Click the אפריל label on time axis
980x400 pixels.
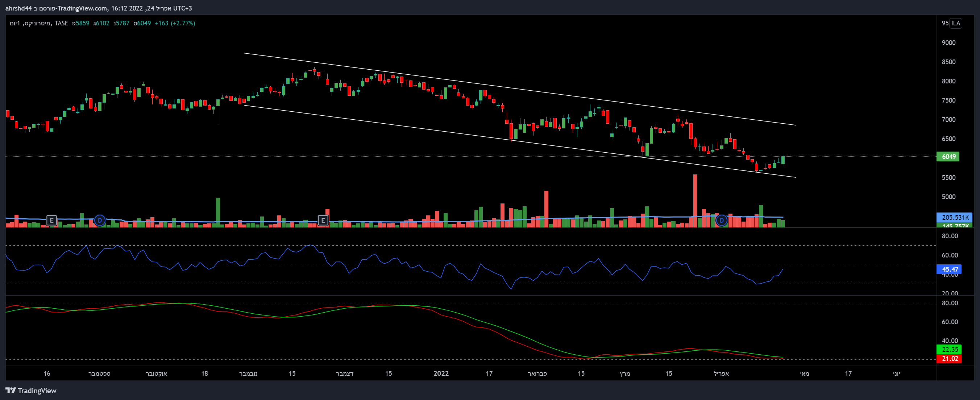click(721, 374)
